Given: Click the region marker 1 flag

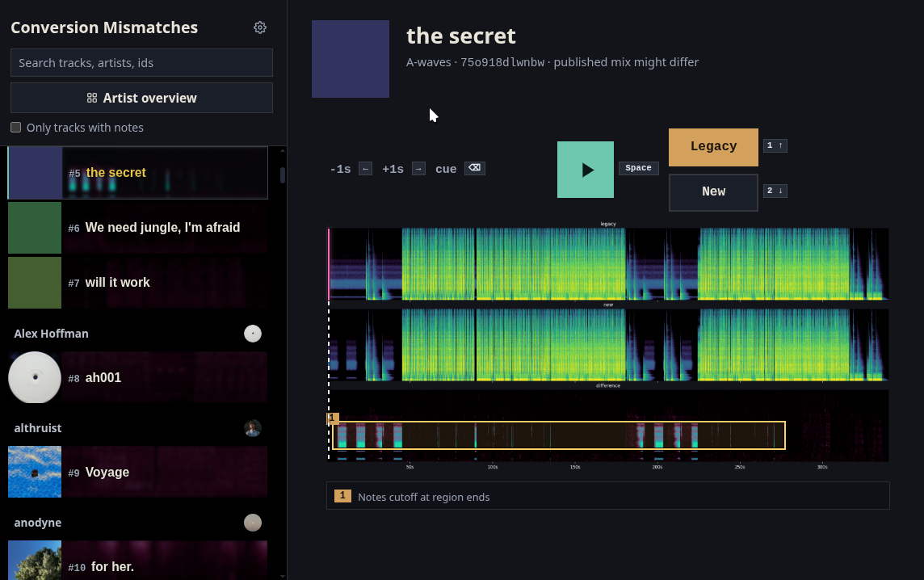Looking at the screenshot, I should point(332,418).
